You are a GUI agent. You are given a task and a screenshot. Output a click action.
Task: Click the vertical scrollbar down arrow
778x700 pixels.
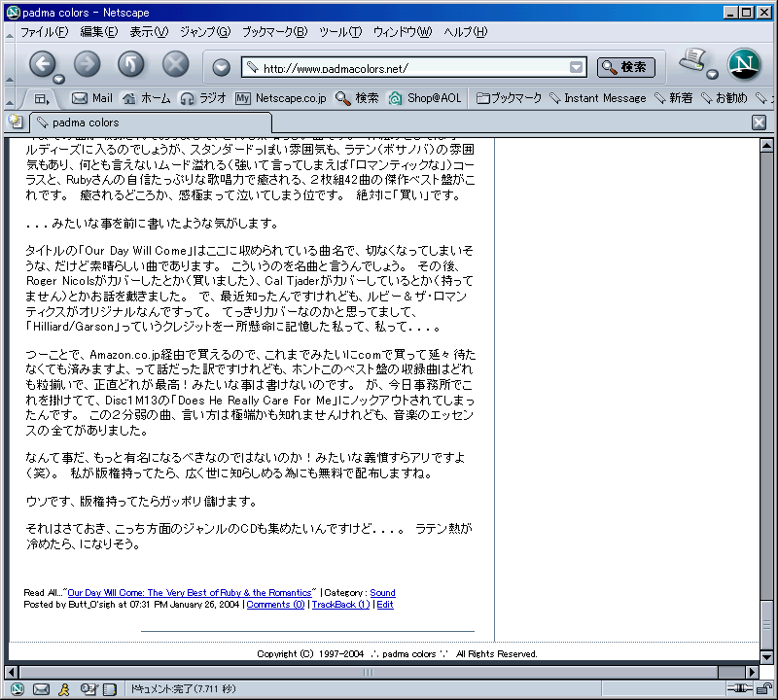pyautogui.click(x=766, y=657)
